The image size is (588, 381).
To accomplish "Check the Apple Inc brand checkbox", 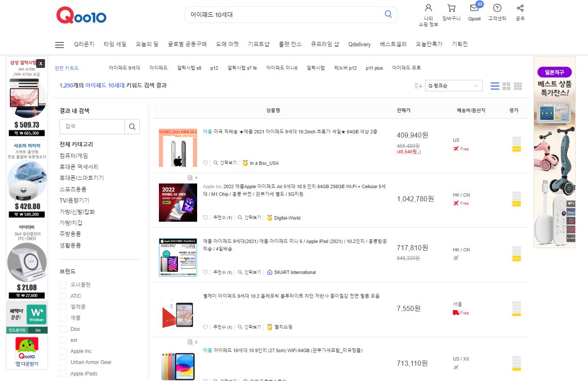I will (63, 351).
